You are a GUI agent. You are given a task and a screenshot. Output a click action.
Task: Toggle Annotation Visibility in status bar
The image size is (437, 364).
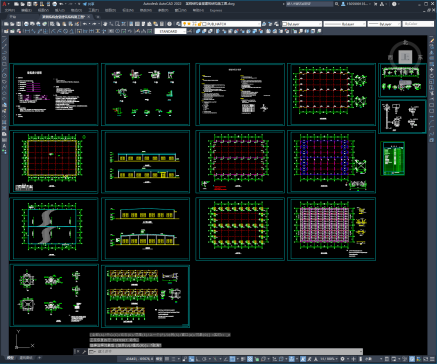point(303,359)
